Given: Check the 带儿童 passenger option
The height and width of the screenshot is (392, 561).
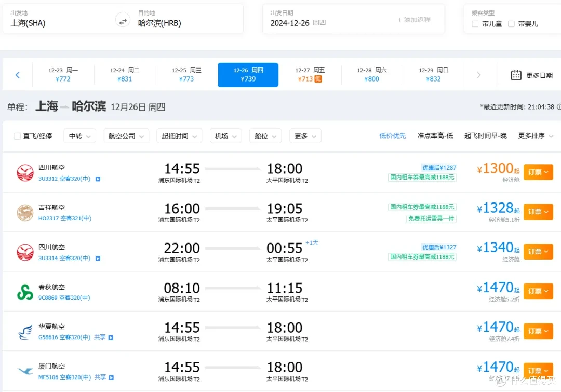Looking at the screenshot, I should (x=475, y=24).
